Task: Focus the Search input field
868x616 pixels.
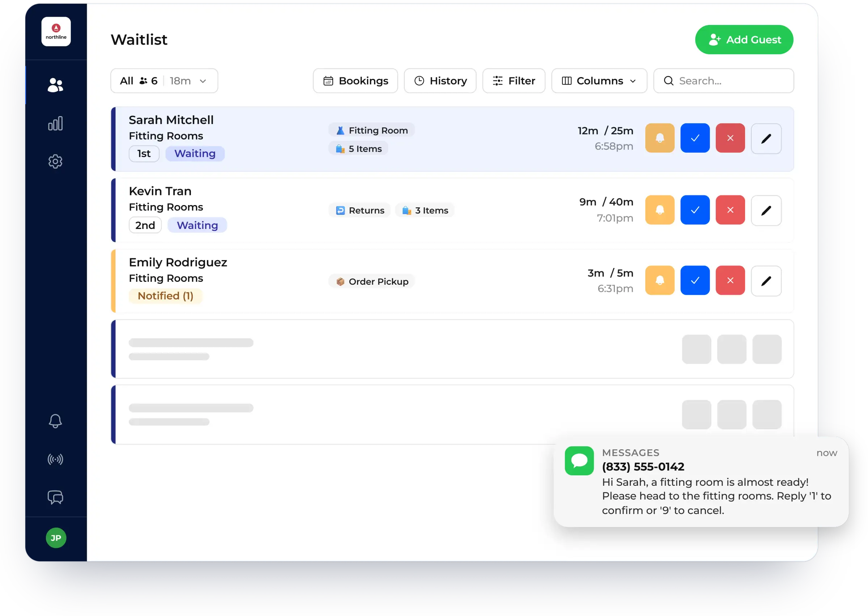Action: click(724, 81)
